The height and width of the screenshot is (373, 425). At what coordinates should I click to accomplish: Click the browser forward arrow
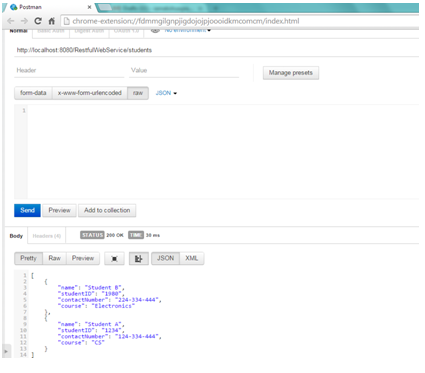pos(24,21)
